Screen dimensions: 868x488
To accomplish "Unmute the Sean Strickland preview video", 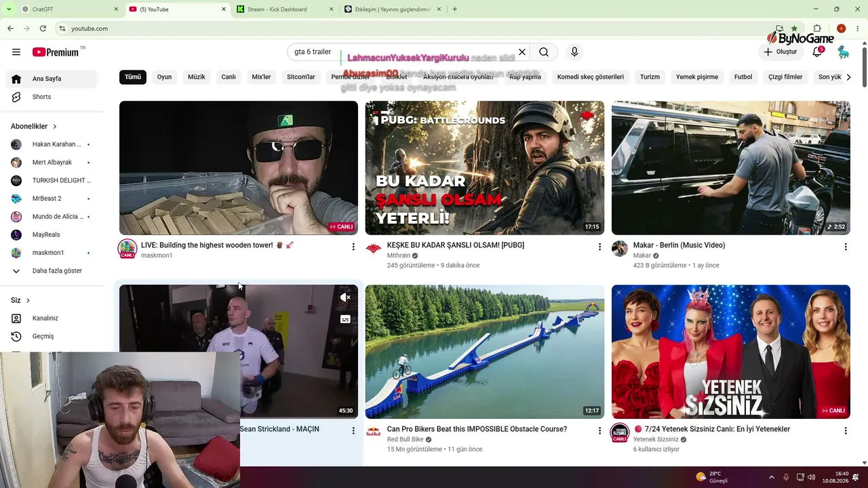I will (x=345, y=298).
